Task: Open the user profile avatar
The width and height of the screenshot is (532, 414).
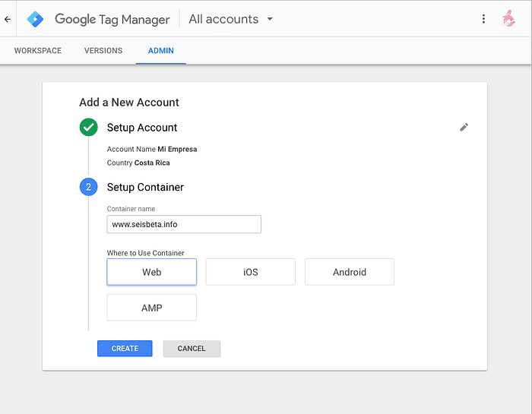Action: click(x=508, y=19)
